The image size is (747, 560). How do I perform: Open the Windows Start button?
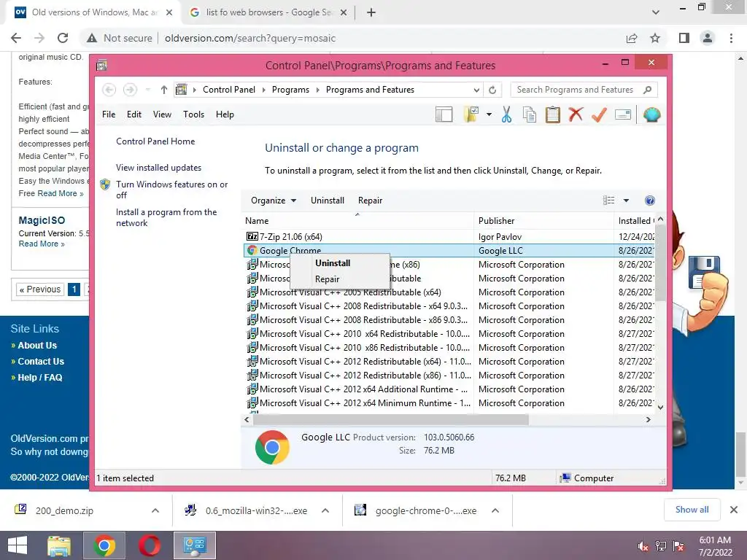click(x=18, y=545)
